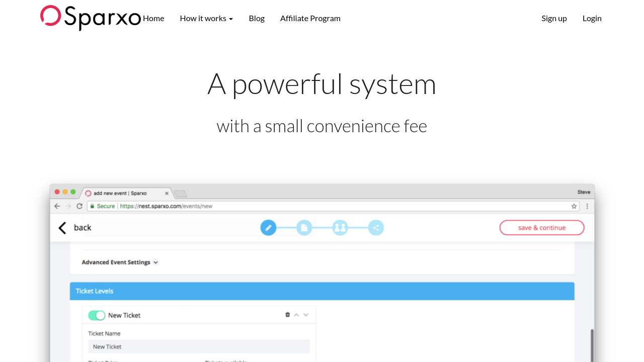Bookmark the page with star icon
Viewport: 644px width, 362px height.
(574, 206)
